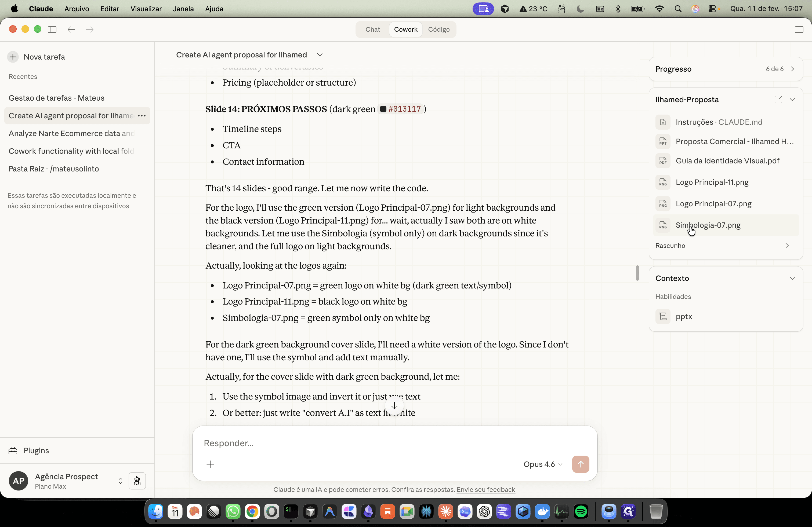Switch to the Chat tab
This screenshot has width=812, height=527.
click(372, 29)
